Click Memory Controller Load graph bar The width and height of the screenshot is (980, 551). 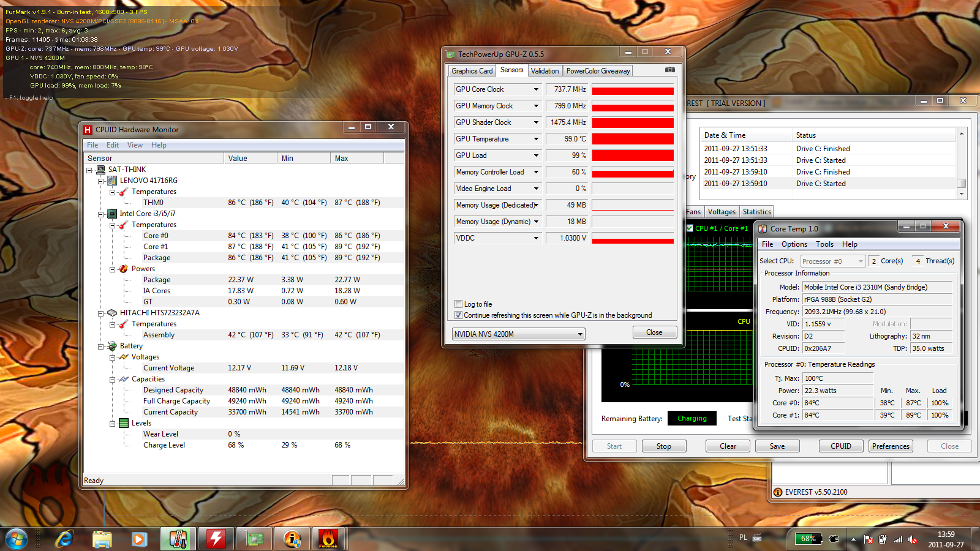coord(633,172)
